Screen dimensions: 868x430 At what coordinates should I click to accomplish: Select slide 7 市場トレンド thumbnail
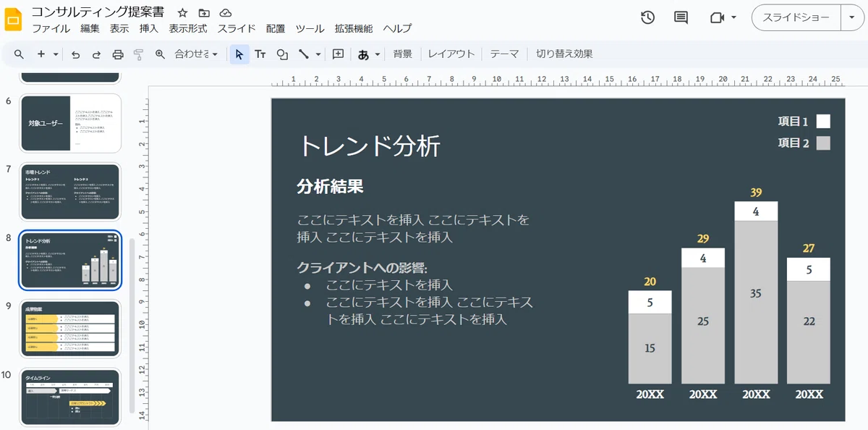[70, 192]
